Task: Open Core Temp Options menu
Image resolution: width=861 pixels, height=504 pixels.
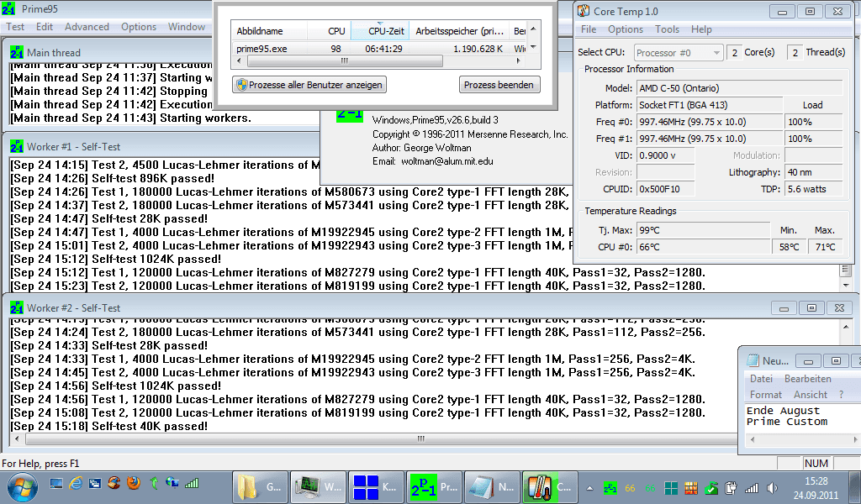Action: tap(626, 29)
